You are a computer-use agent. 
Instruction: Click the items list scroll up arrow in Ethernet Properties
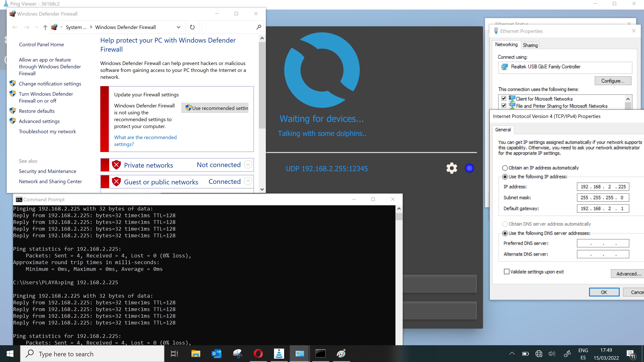[x=628, y=99]
